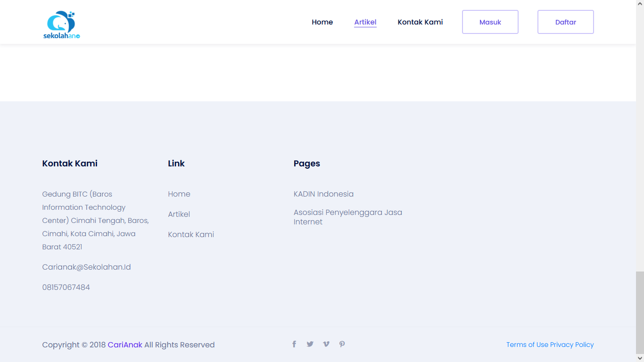Screen dimensions: 644x362
Task: Click the footer Kontak Kami link
Action: 191,235
